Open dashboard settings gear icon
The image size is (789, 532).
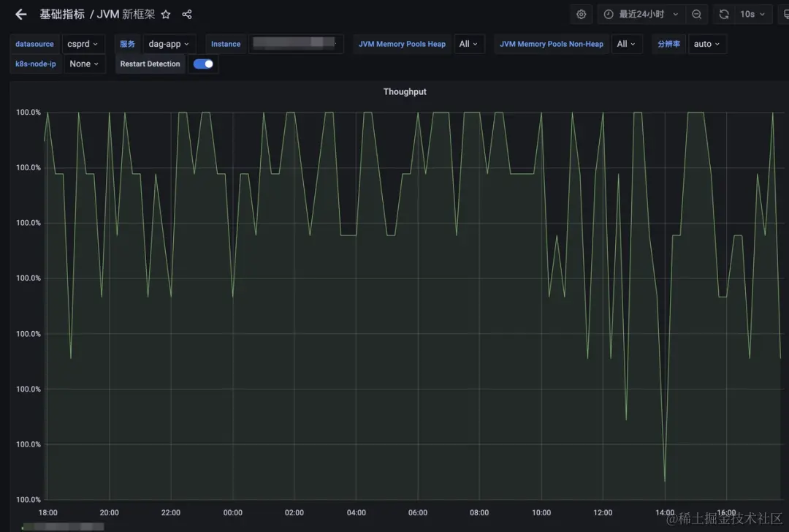(582, 14)
